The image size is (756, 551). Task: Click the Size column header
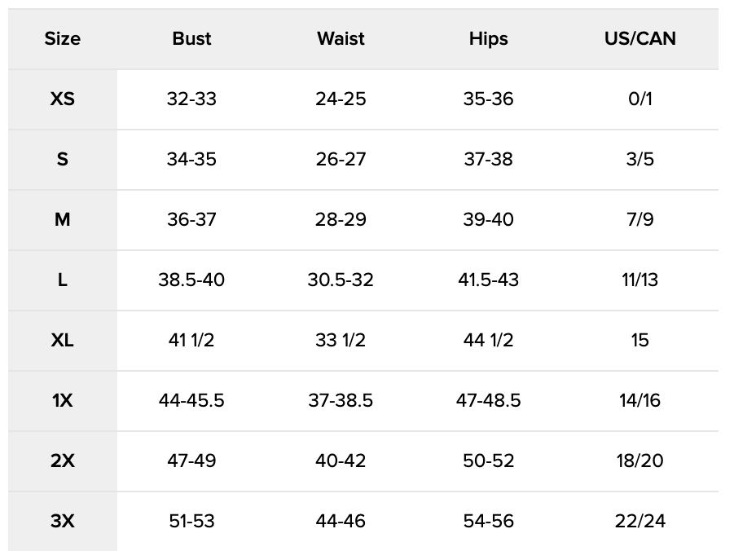pos(63,38)
